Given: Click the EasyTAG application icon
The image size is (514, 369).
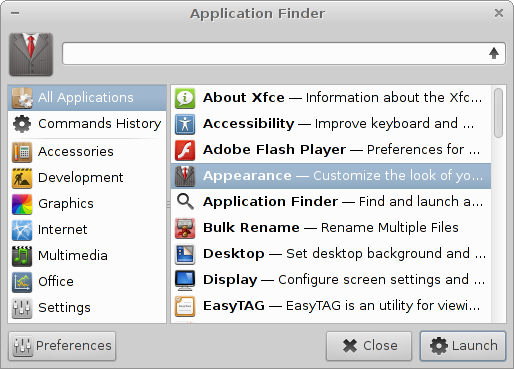Looking at the screenshot, I should [x=185, y=306].
